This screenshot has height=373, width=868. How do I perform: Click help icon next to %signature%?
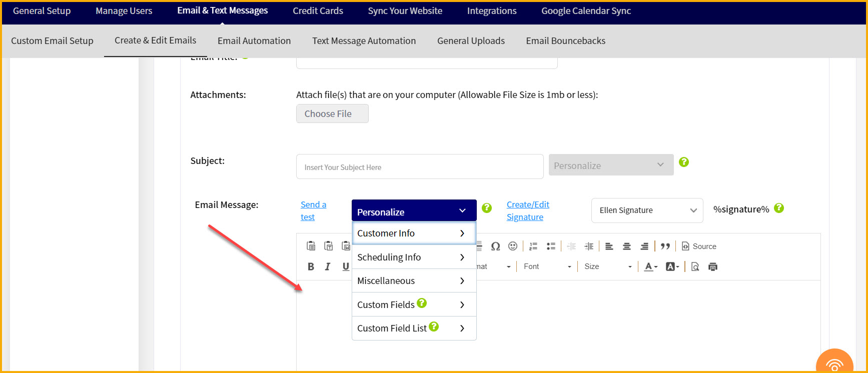(779, 208)
